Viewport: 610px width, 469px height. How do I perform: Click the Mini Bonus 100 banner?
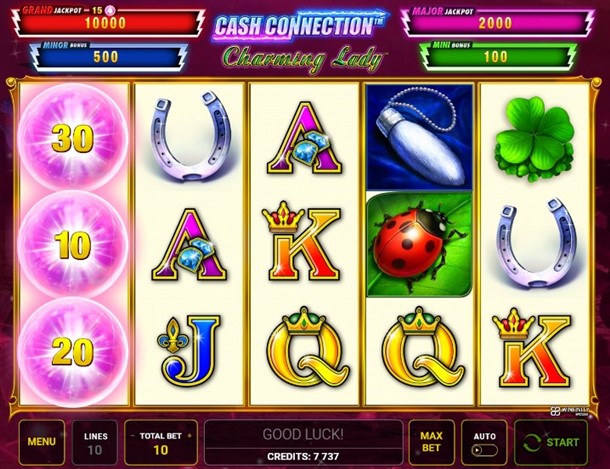coord(498,56)
